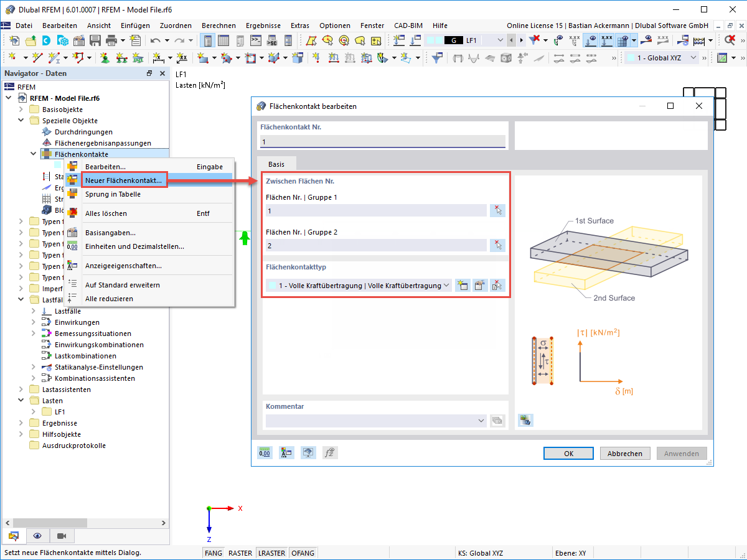This screenshot has height=560, width=747.
Task: Click the pick contact type from list icon
Action: (x=497, y=286)
